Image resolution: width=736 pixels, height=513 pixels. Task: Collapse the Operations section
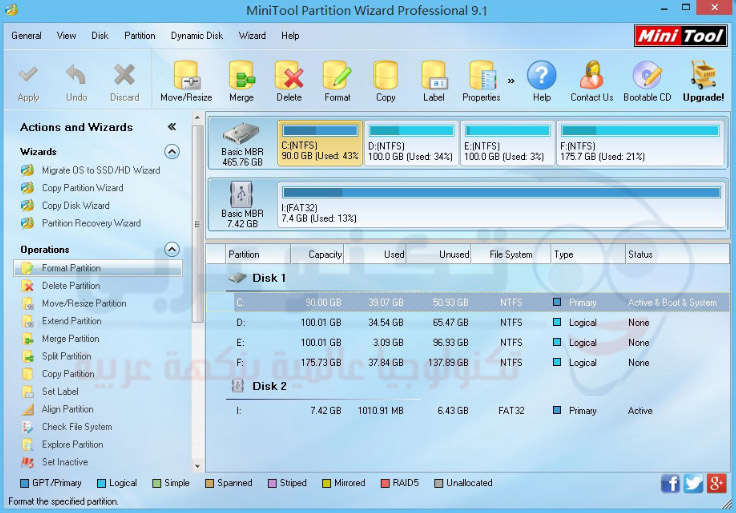tap(172, 250)
